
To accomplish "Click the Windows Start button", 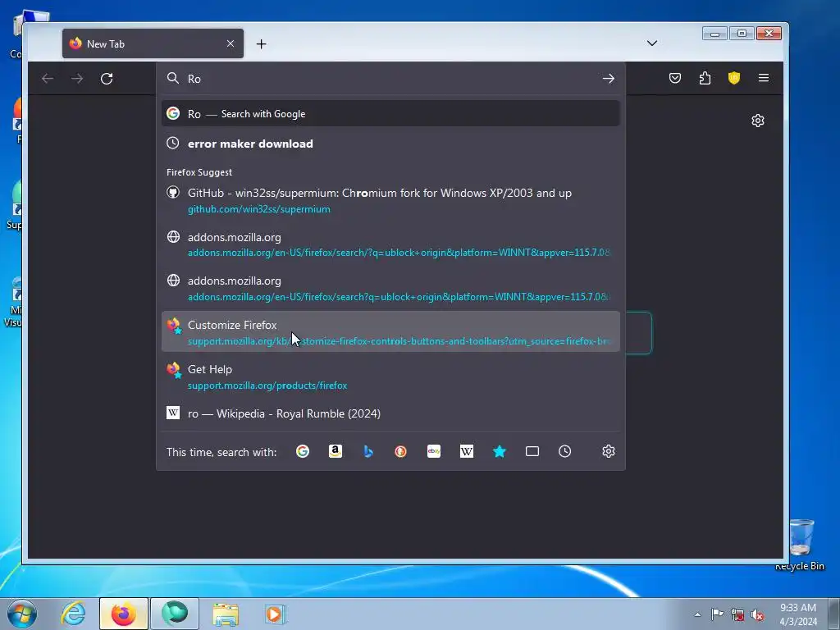I will click(x=22, y=614).
